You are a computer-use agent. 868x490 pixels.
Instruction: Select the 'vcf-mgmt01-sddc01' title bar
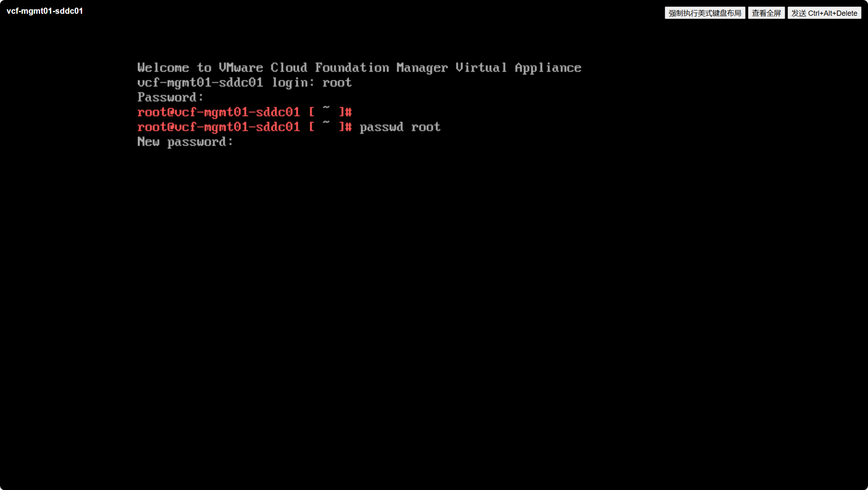pos(44,10)
